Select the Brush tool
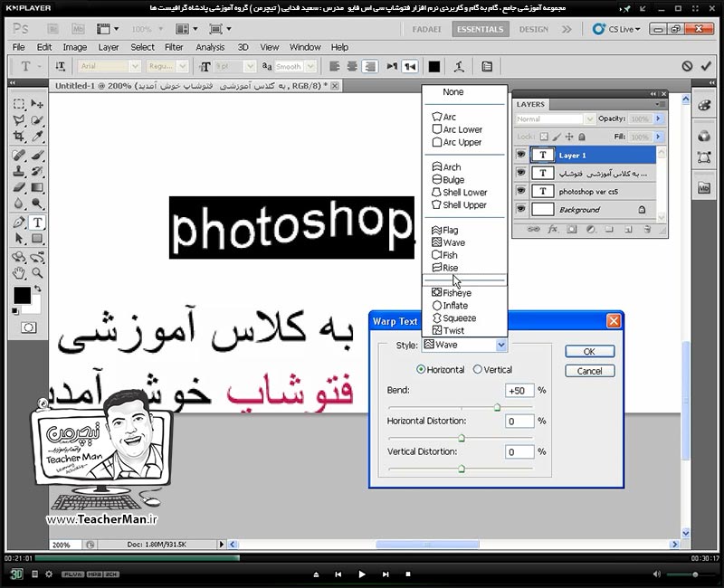The image size is (724, 588). pyautogui.click(x=37, y=155)
